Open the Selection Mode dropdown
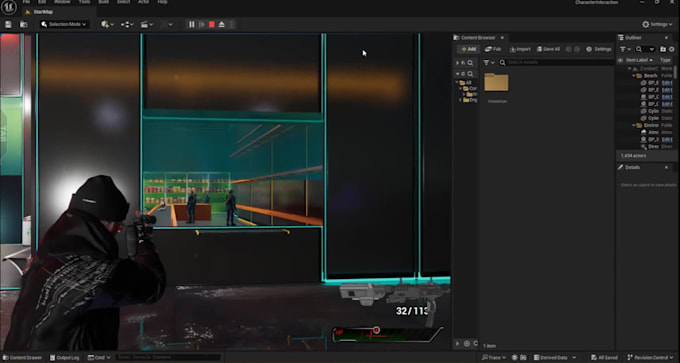 tap(64, 25)
